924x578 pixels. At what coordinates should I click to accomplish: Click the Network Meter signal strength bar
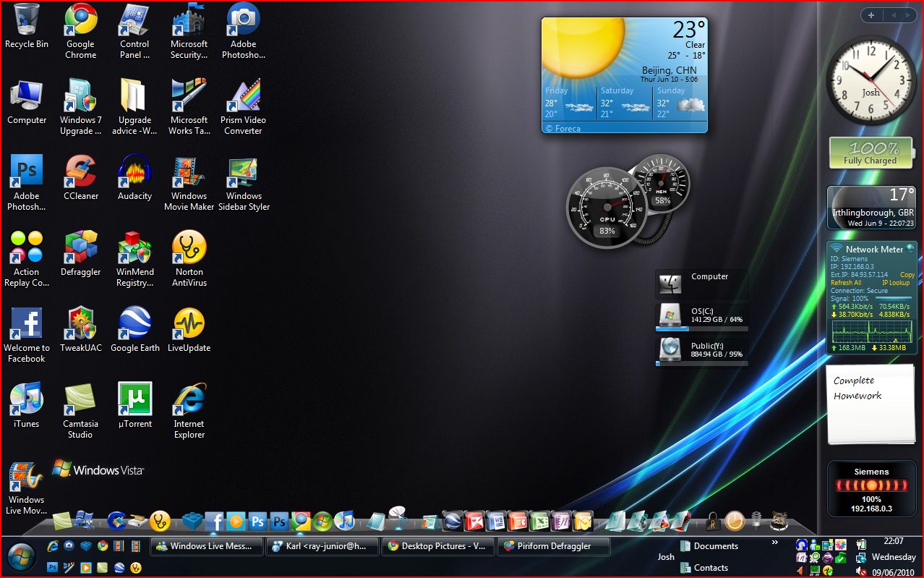(894, 298)
